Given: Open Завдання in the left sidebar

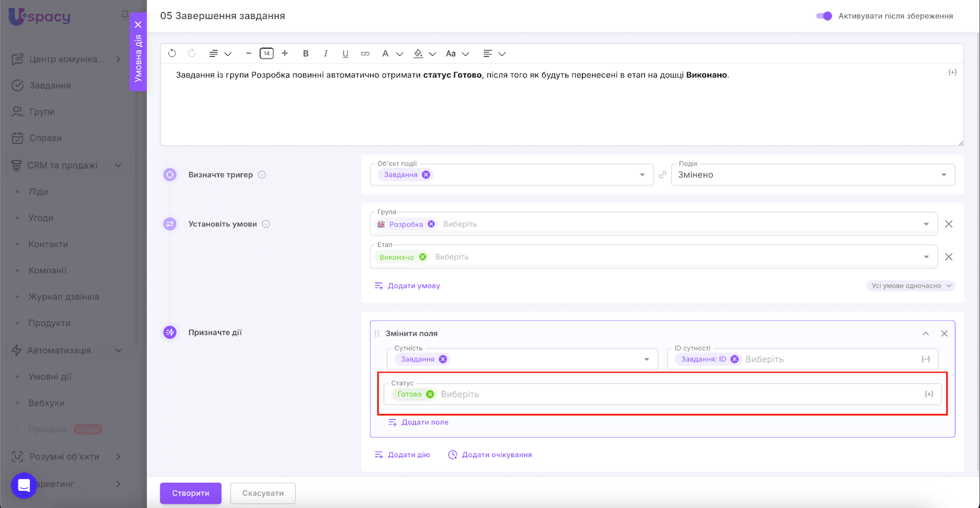Looking at the screenshot, I should (x=50, y=85).
